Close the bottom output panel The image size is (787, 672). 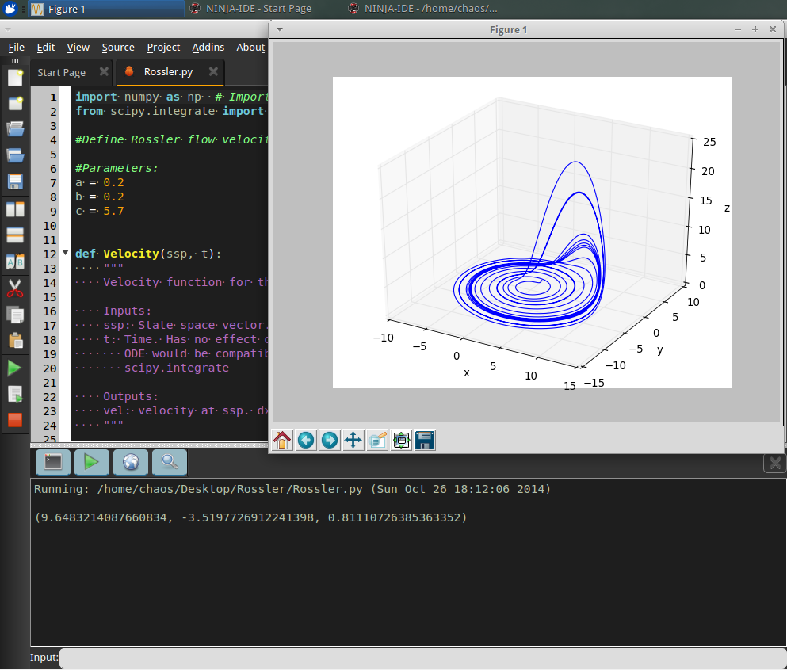[774, 464]
